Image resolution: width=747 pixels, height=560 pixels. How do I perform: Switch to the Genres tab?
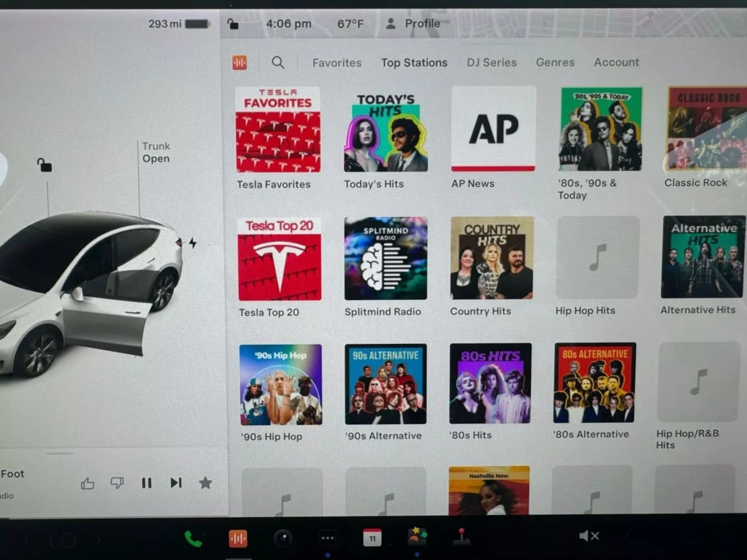point(555,62)
